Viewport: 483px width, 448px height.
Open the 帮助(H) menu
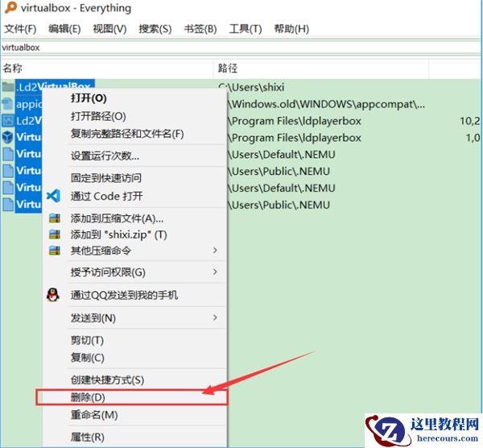(291, 29)
